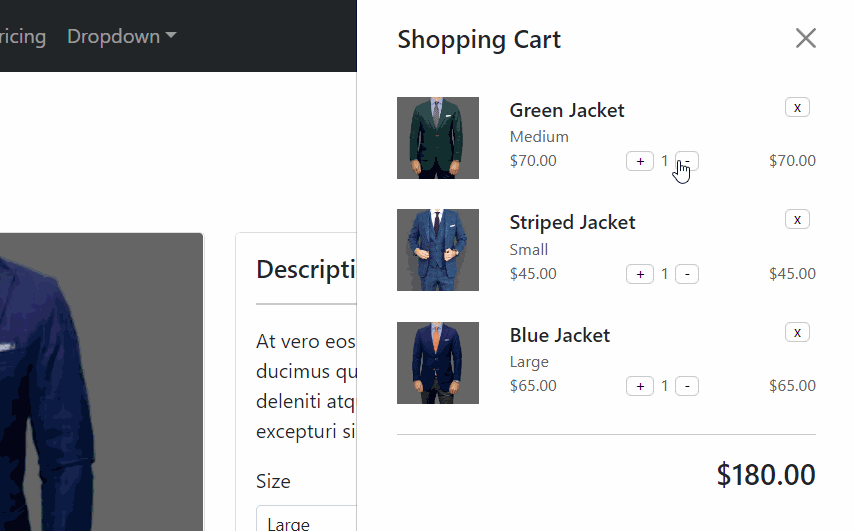The height and width of the screenshot is (531, 854).
Task: Click the cart total $180.00
Action: tap(766, 474)
